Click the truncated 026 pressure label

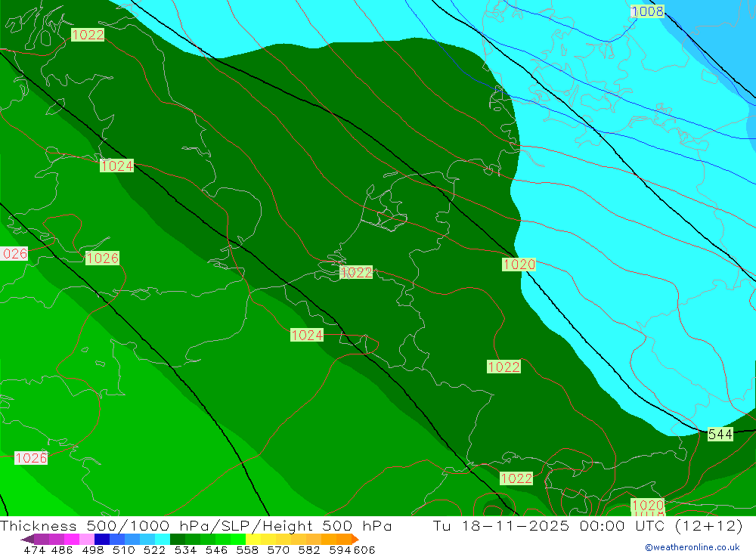(14, 254)
